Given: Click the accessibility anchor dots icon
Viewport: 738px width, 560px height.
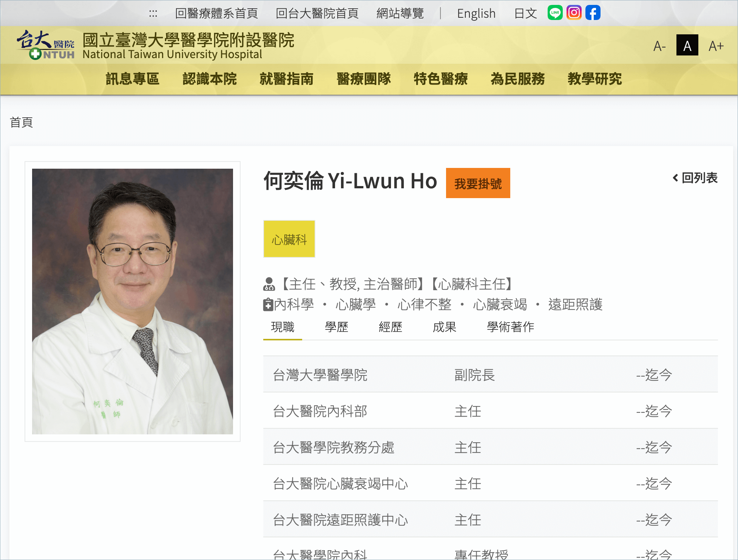Looking at the screenshot, I should pyautogui.click(x=153, y=14).
